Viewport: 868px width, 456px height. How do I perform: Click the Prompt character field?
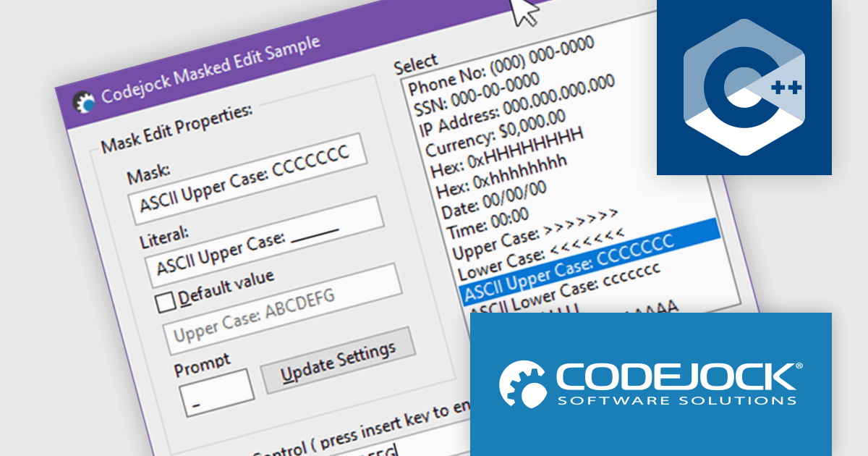click(x=217, y=392)
